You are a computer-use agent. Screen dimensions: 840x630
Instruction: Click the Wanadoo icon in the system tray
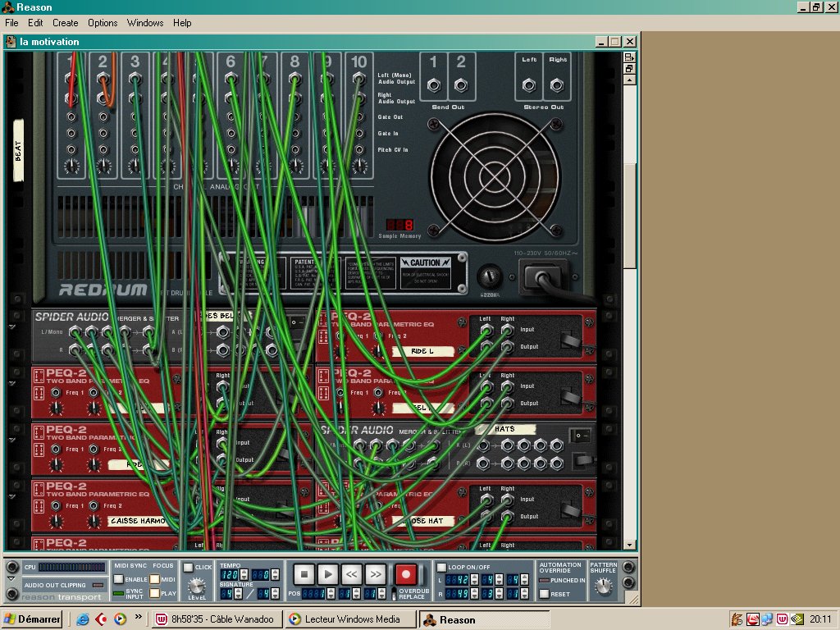[x=783, y=619]
